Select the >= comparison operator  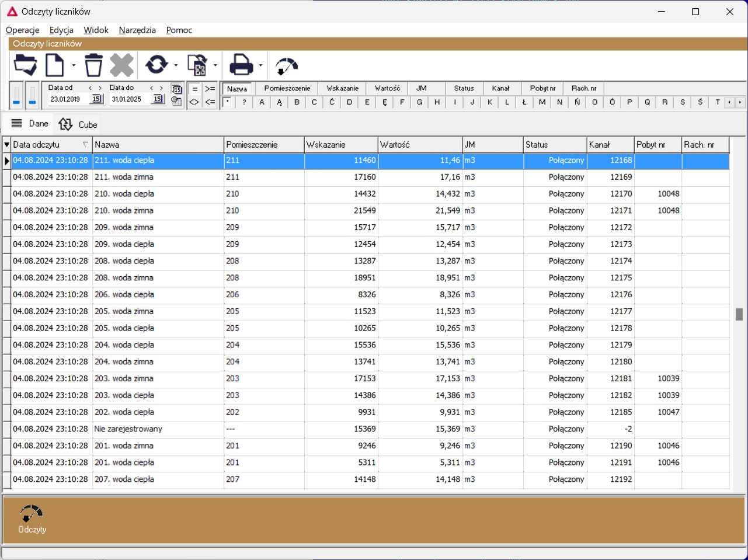tap(210, 89)
